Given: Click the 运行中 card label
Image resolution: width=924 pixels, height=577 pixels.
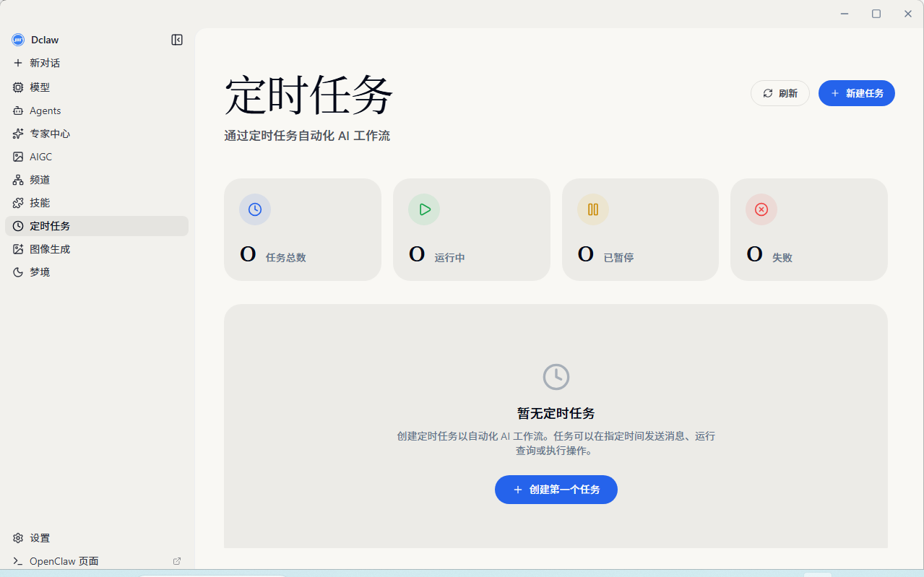Looking at the screenshot, I should 450,258.
